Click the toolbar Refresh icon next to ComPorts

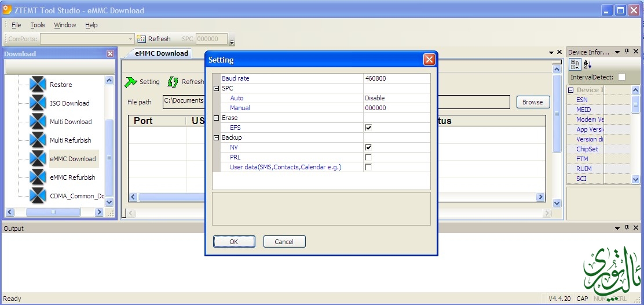141,39
